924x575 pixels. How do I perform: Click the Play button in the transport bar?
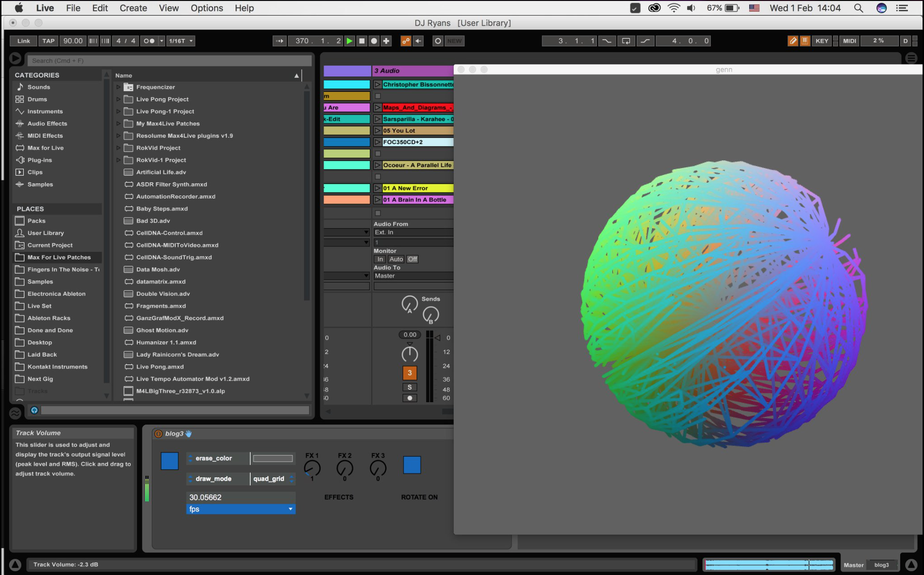pos(350,41)
